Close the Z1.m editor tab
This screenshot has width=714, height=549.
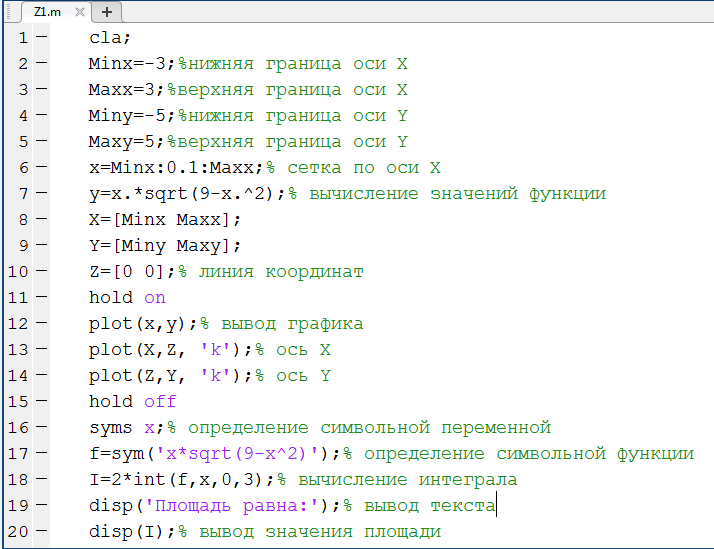80,12
